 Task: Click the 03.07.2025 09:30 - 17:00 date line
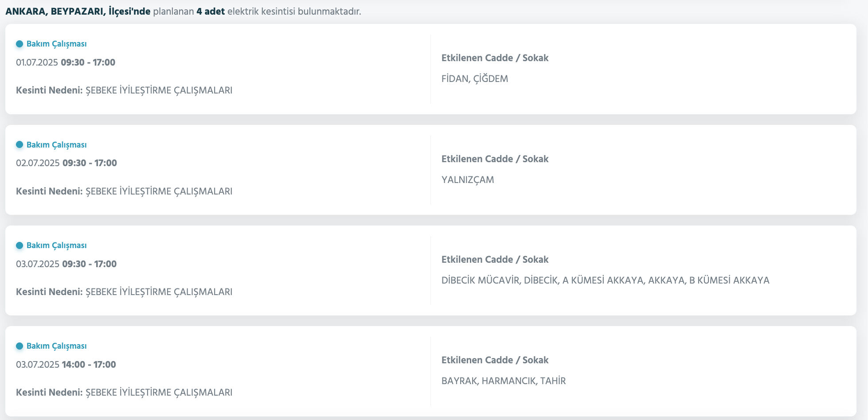click(66, 264)
